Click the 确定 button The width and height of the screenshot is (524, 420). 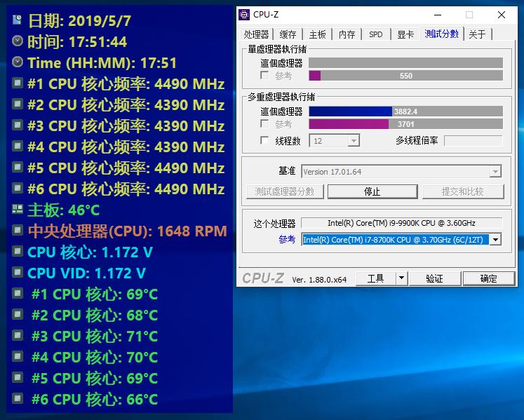click(488, 278)
